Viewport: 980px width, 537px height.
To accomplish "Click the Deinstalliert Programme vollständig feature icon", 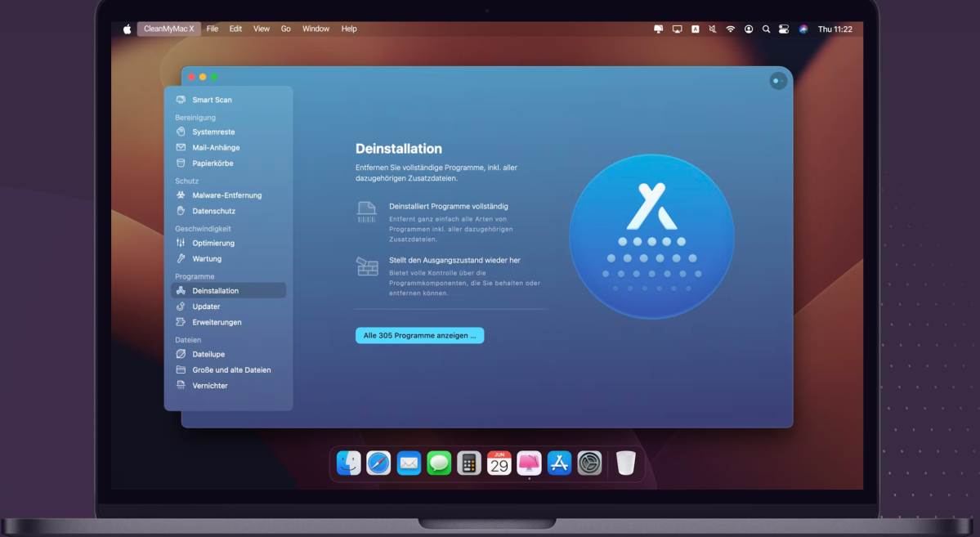I will coord(367,212).
